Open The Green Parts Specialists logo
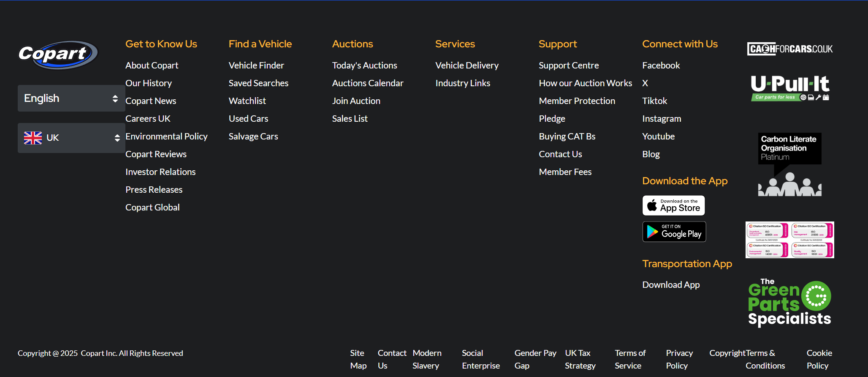 pyautogui.click(x=789, y=303)
